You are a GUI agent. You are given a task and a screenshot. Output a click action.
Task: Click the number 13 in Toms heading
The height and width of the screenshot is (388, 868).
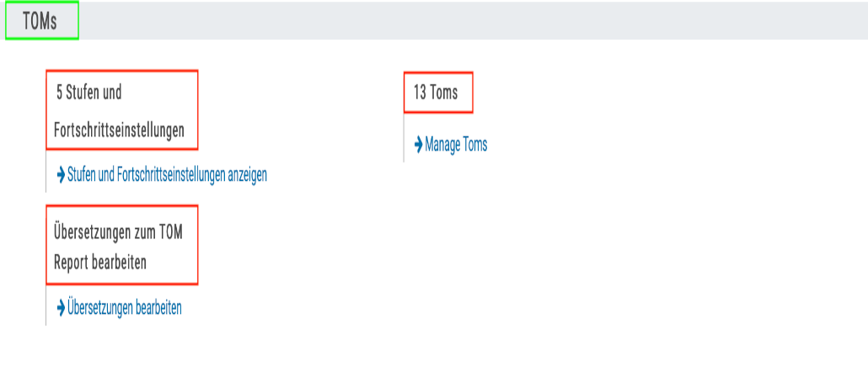click(420, 93)
